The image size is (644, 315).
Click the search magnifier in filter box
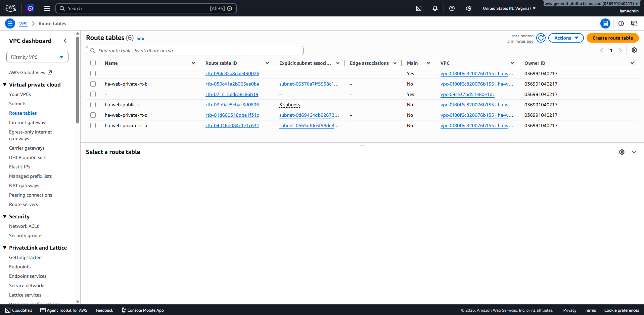[x=93, y=51]
